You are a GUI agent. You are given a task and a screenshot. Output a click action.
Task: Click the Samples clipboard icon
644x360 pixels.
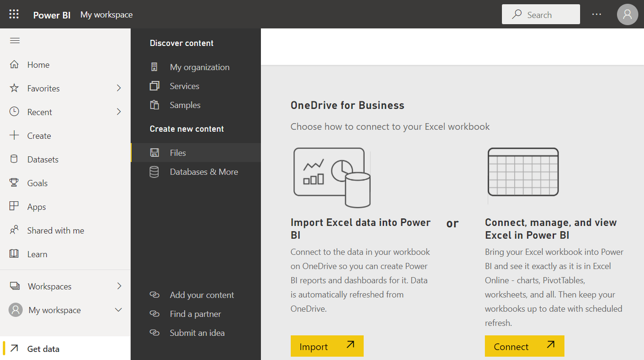[154, 105]
